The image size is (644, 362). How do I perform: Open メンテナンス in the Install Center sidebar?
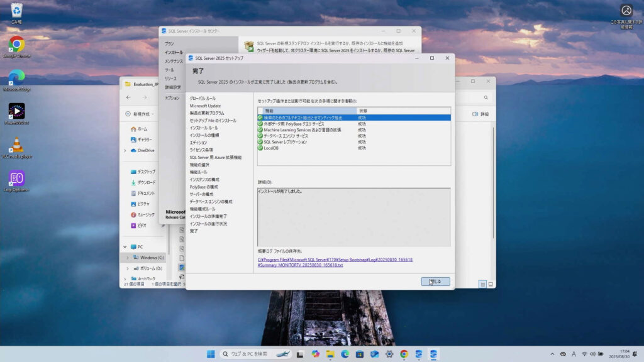point(174,61)
